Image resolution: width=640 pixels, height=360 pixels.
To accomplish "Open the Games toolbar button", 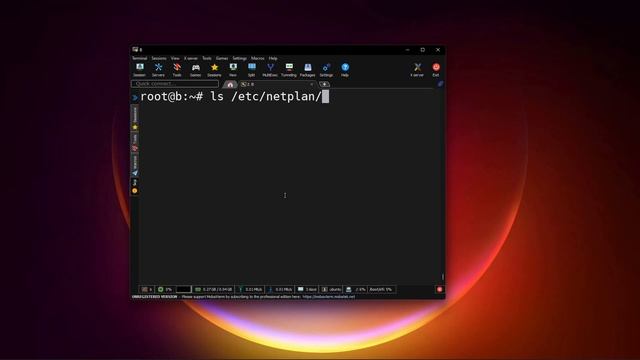I will tap(196, 70).
